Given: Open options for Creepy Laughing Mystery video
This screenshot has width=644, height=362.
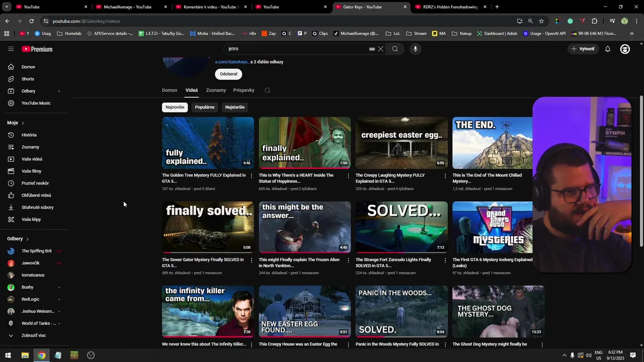Looking at the screenshot, I should coord(445,176).
